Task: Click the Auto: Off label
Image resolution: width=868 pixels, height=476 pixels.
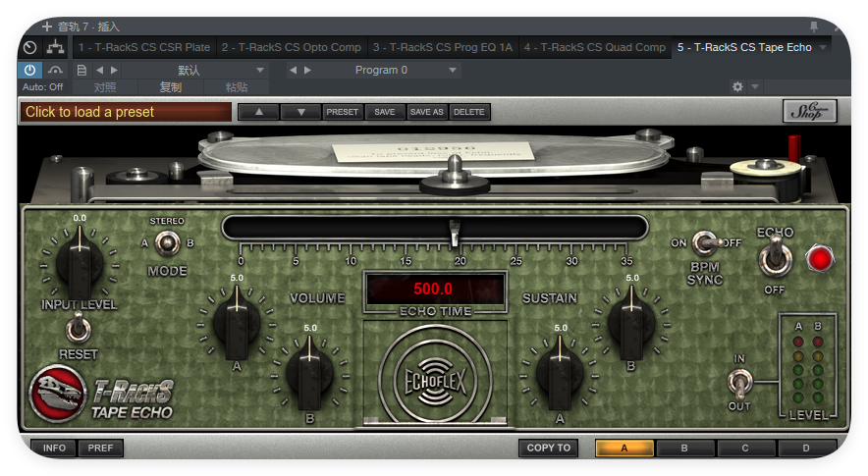Action: pyautogui.click(x=42, y=87)
